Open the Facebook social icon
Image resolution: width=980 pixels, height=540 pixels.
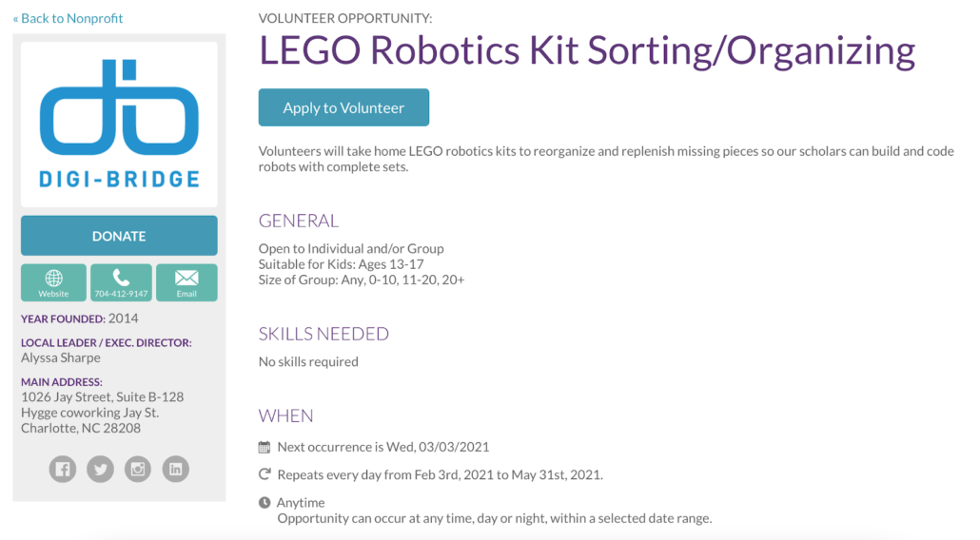(x=63, y=469)
